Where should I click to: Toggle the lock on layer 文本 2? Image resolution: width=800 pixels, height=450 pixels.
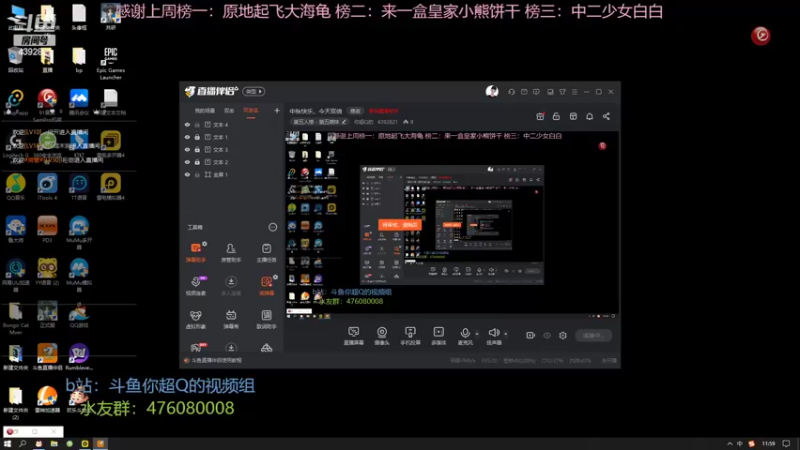click(x=197, y=162)
